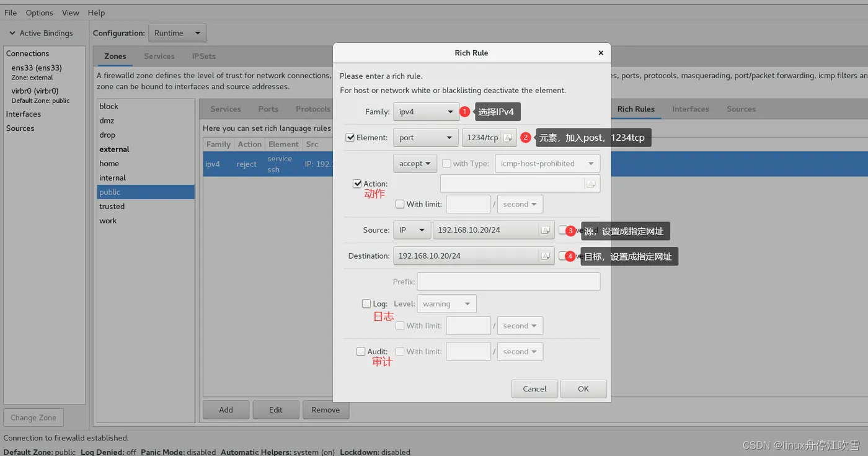
Task: Open the icmp-host-prohibited type dropdown
Action: [547, 164]
